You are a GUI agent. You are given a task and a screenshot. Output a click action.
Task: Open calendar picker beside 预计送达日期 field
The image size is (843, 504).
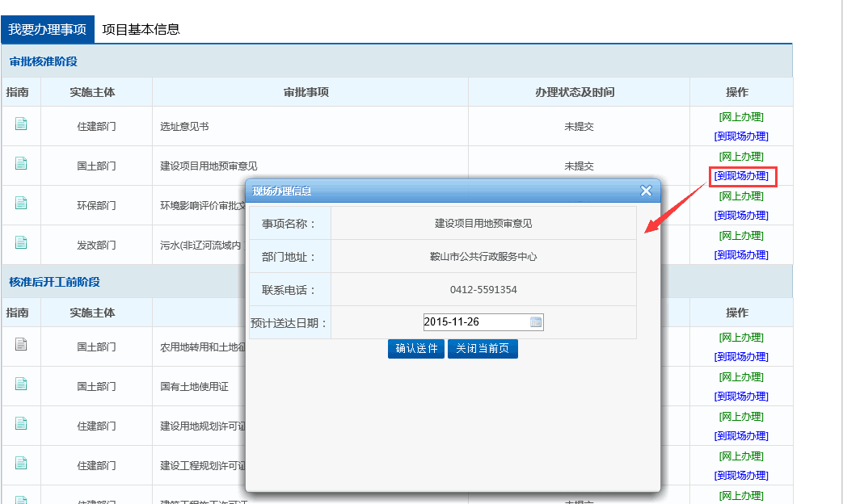pos(536,322)
